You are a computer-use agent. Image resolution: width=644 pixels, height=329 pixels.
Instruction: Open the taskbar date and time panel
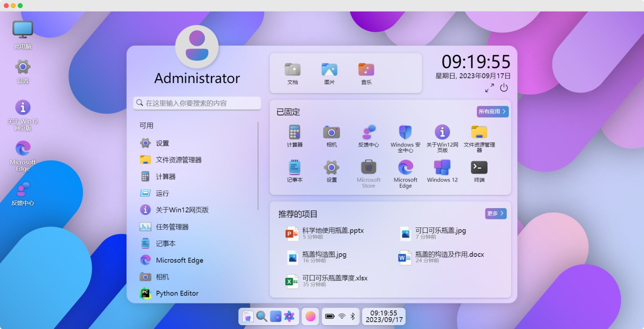pyautogui.click(x=384, y=317)
